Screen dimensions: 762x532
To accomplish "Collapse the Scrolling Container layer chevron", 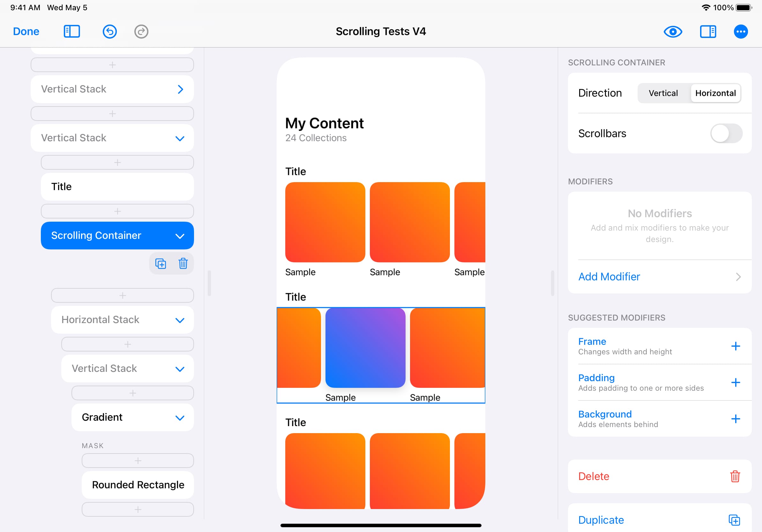I will tap(180, 236).
